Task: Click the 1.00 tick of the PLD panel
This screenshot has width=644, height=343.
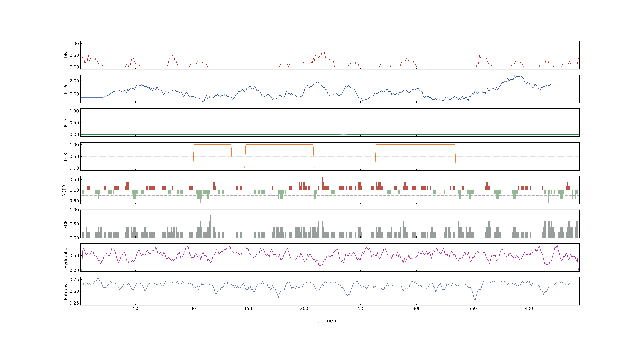Action: pyautogui.click(x=74, y=111)
